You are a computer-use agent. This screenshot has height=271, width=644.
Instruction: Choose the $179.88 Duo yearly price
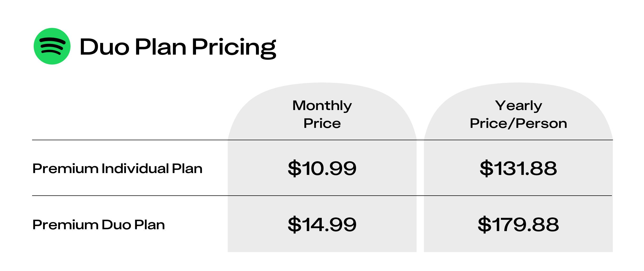pyautogui.click(x=518, y=225)
